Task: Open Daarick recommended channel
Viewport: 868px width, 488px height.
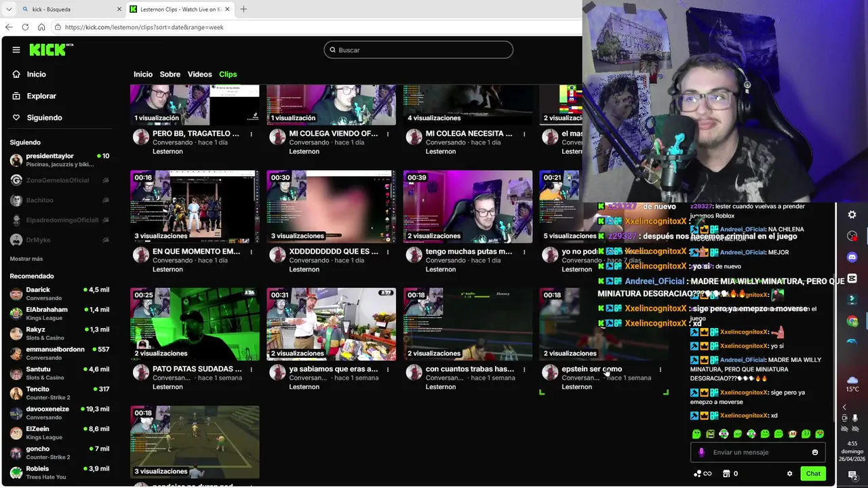Action: pyautogui.click(x=59, y=293)
